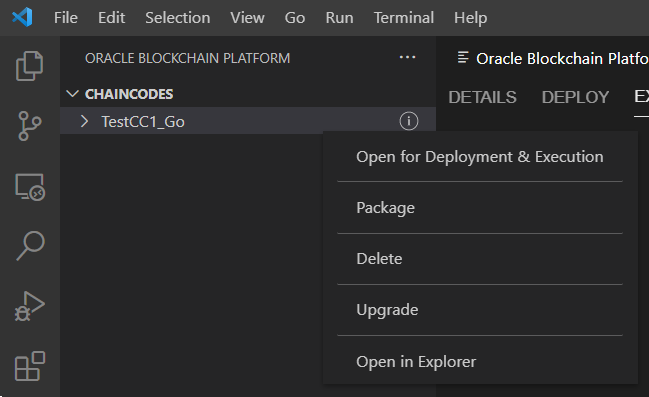Open the Source Control view icon
The image size is (649, 397).
29,126
